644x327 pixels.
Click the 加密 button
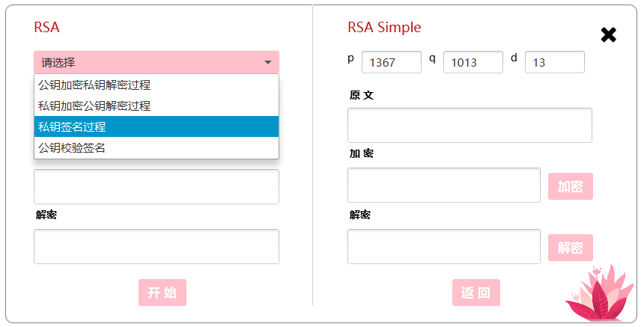coord(570,186)
